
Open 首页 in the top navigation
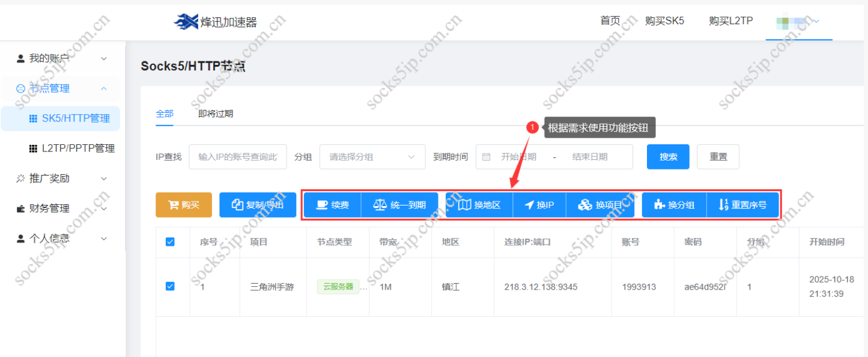click(x=611, y=20)
